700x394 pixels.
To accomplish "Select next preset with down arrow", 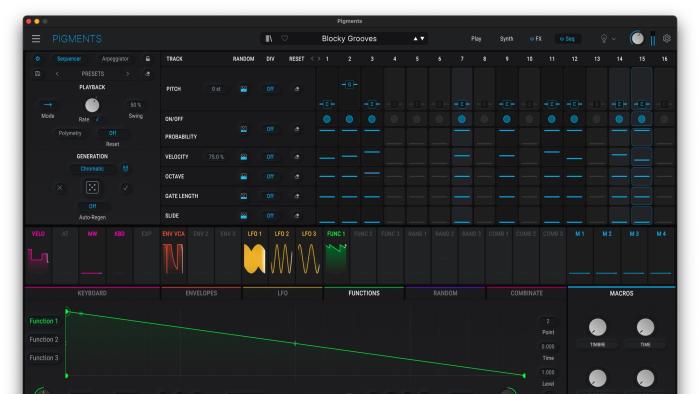I will point(422,39).
